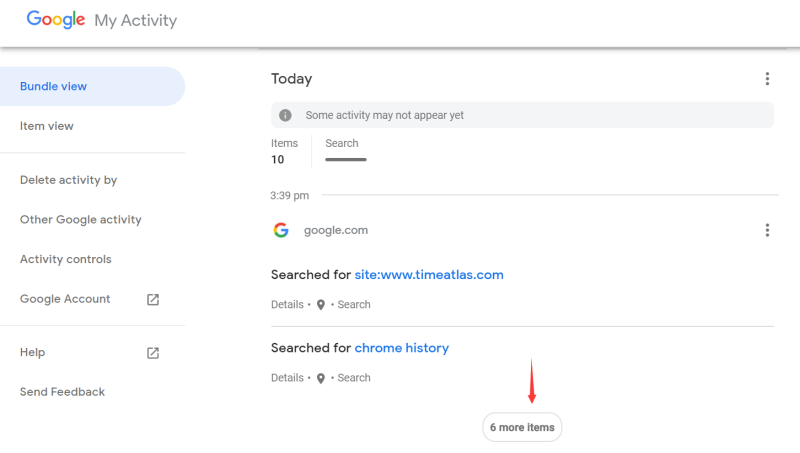The width and height of the screenshot is (800, 453).
Task: Click the info icon in activity notice
Action: point(285,115)
